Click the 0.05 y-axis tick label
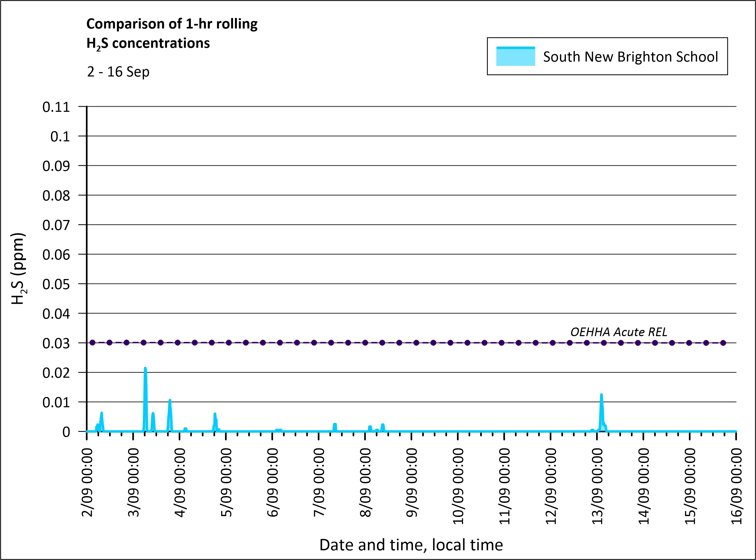Image resolution: width=756 pixels, height=560 pixels. [56, 284]
